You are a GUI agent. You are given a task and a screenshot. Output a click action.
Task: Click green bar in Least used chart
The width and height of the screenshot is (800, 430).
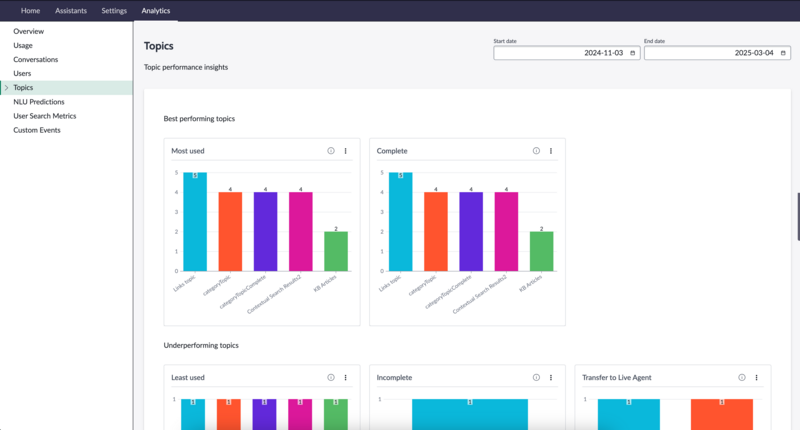pos(336,414)
